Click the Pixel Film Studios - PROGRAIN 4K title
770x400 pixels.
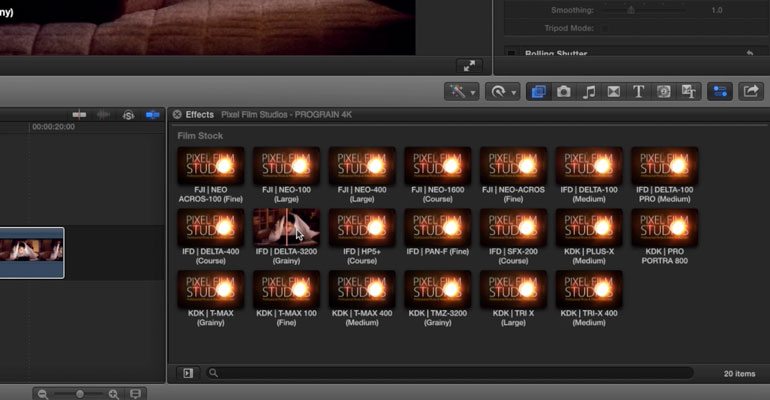pyautogui.click(x=286, y=114)
